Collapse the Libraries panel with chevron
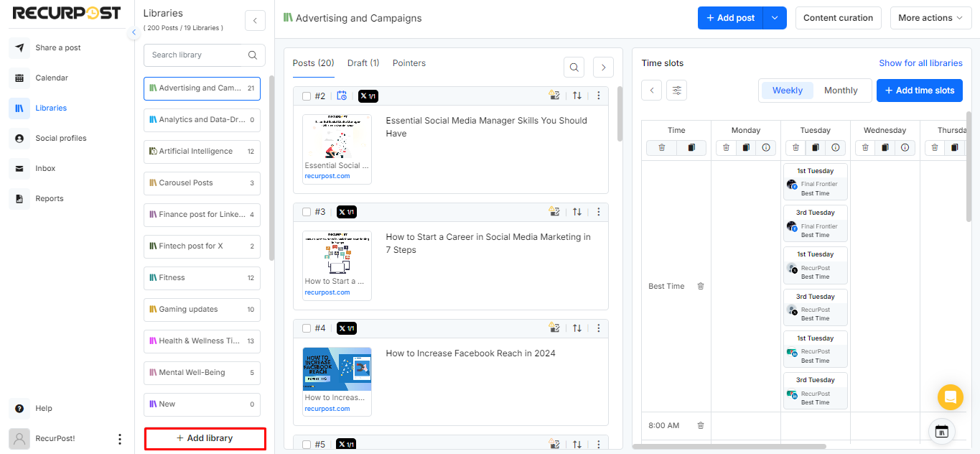Viewport: 980px width, 454px height. click(x=255, y=21)
